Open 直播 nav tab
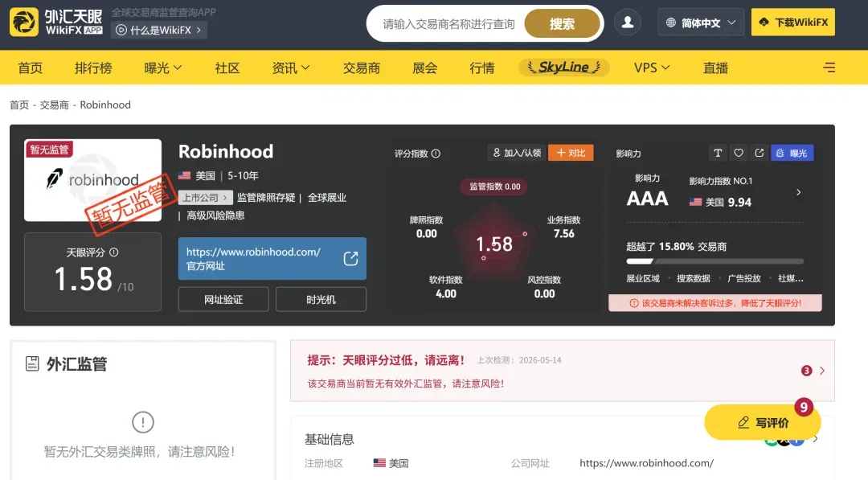Image resolution: width=868 pixels, height=480 pixels. (715, 68)
